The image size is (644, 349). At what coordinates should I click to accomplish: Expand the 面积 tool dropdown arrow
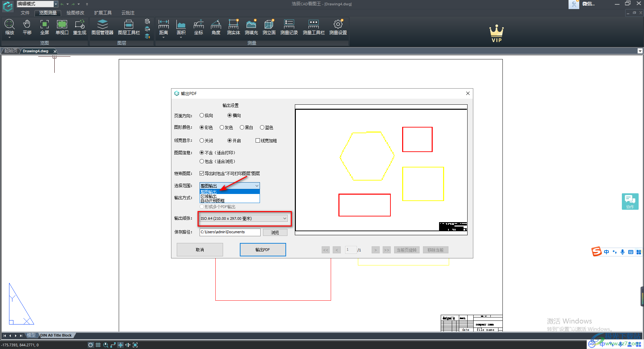181,37
